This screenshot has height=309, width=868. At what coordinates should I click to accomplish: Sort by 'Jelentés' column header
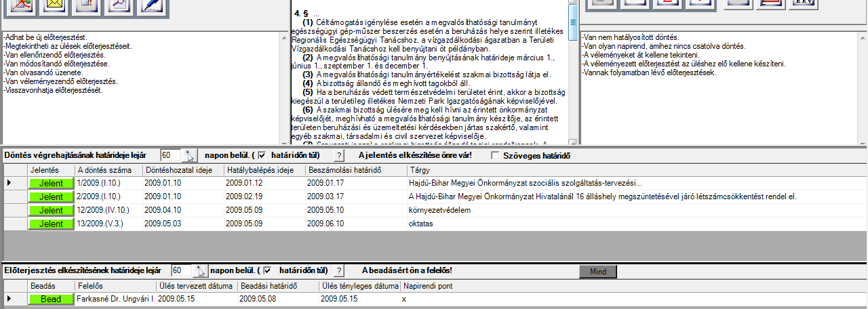coord(51,169)
